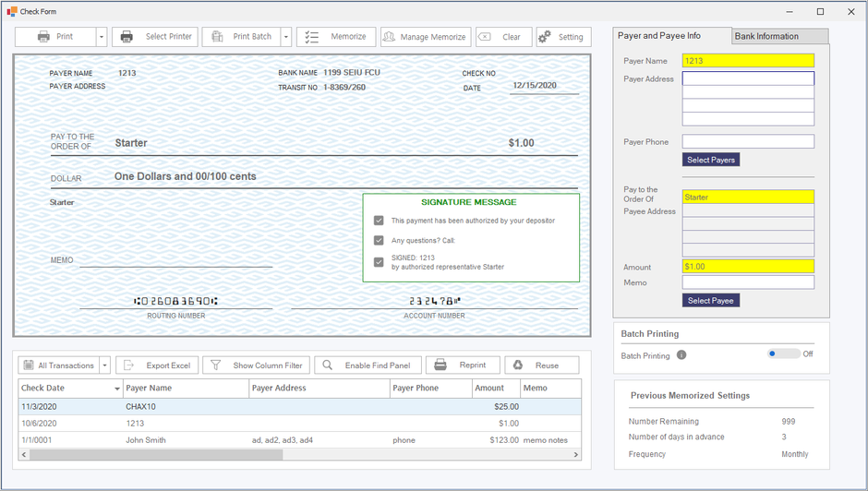This screenshot has height=491, width=868.
Task: Click the date 12/15/2020 on the check
Action: [x=535, y=85]
